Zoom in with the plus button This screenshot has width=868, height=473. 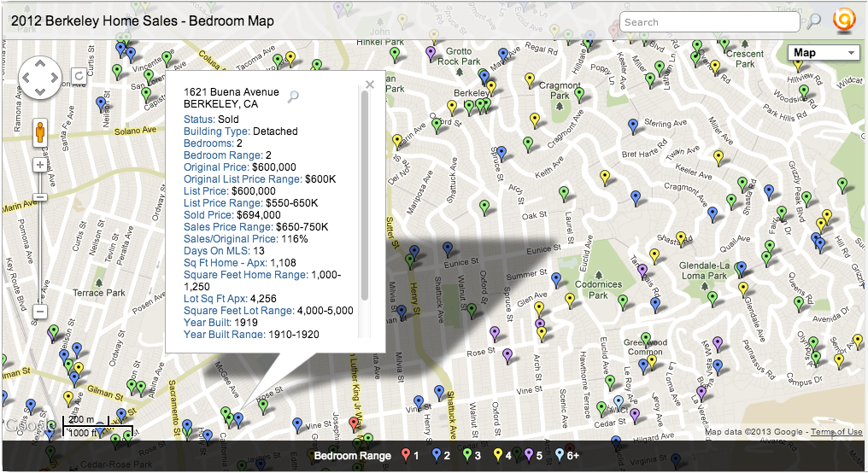click(x=40, y=165)
